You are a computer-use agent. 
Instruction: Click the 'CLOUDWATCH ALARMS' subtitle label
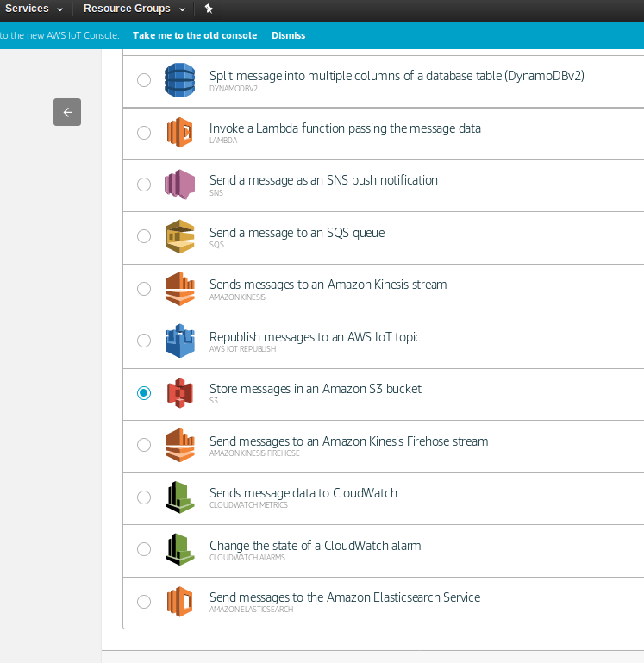(x=247, y=557)
